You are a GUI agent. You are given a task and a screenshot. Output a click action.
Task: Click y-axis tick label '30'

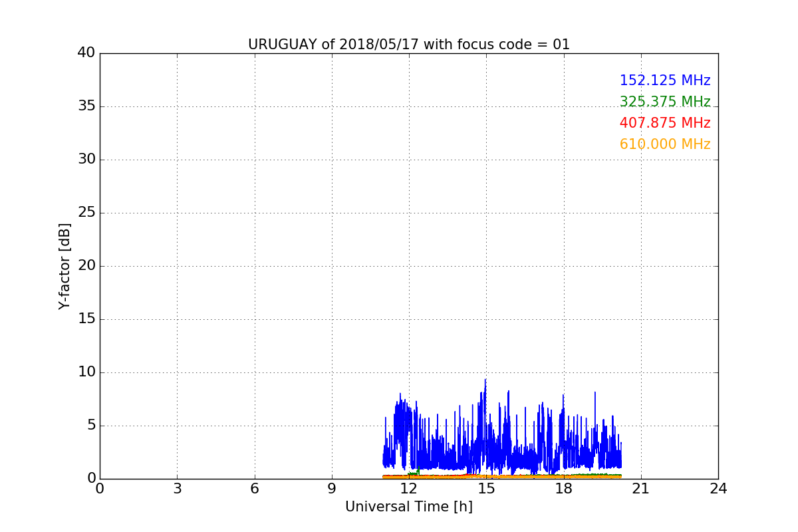point(86,159)
